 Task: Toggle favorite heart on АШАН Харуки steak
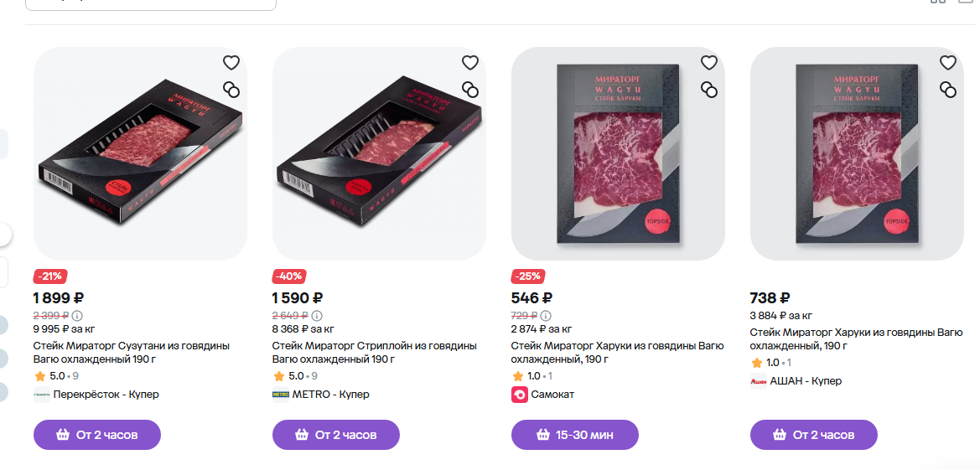tap(948, 63)
